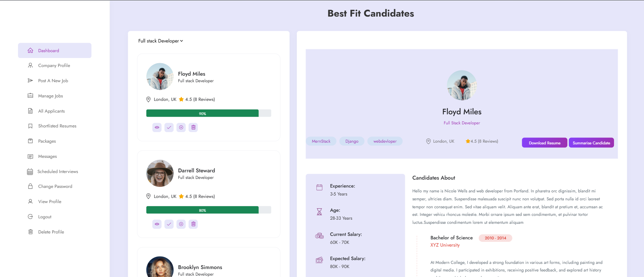Open the Messages sidebar item
The width and height of the screenshot is (644, 277).
(55, 156)
